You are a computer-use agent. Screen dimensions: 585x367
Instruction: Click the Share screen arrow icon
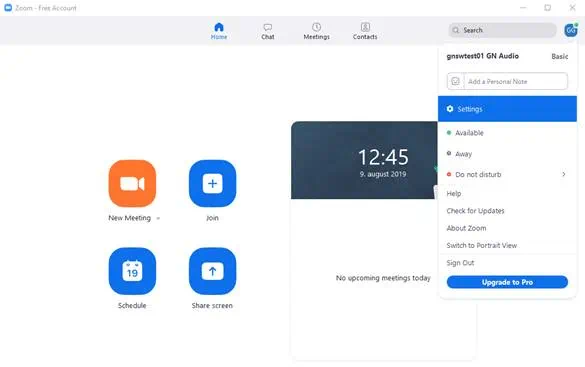pos(212,271)
